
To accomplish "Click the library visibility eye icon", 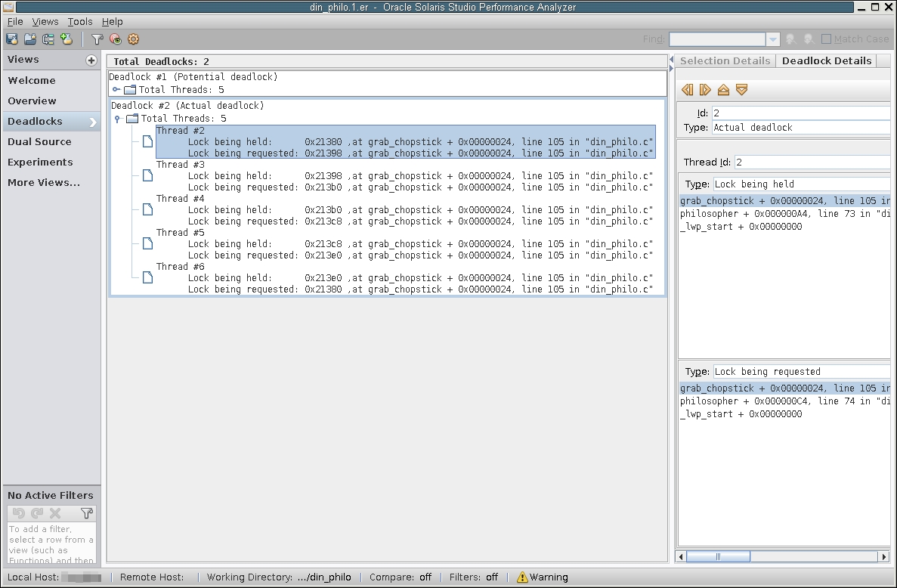I will coord(116,39).
